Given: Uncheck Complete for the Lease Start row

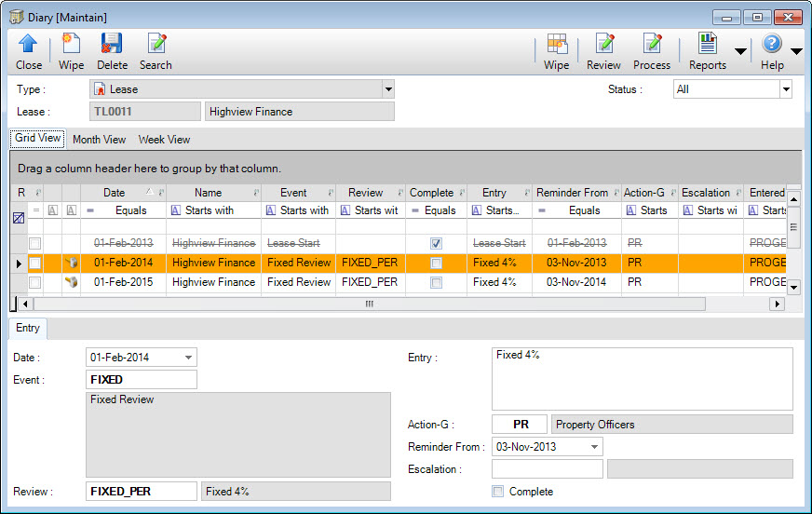Looking at the screenshot, I should pyautogui.click(x=436, y=243).
